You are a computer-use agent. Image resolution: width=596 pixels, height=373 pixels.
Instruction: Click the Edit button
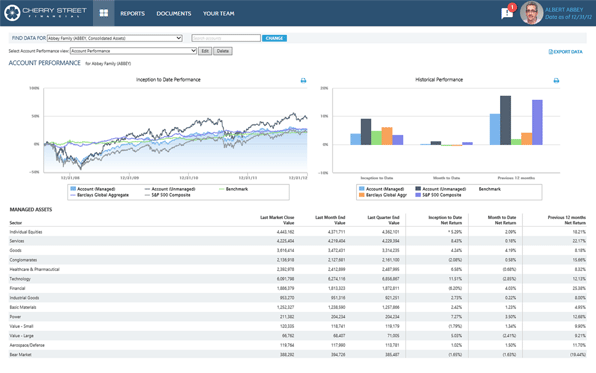pos(205,51)
